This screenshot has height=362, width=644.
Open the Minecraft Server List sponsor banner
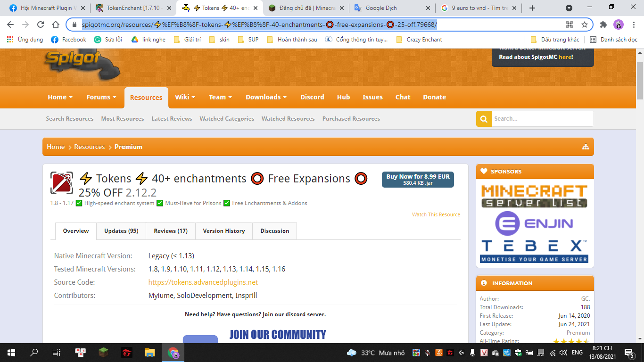[535, 196]
